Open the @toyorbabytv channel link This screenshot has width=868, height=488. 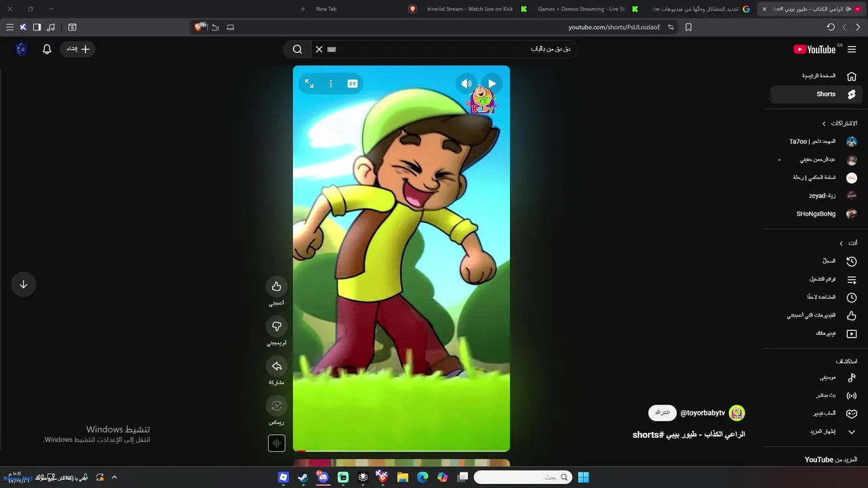coord(703,413)
